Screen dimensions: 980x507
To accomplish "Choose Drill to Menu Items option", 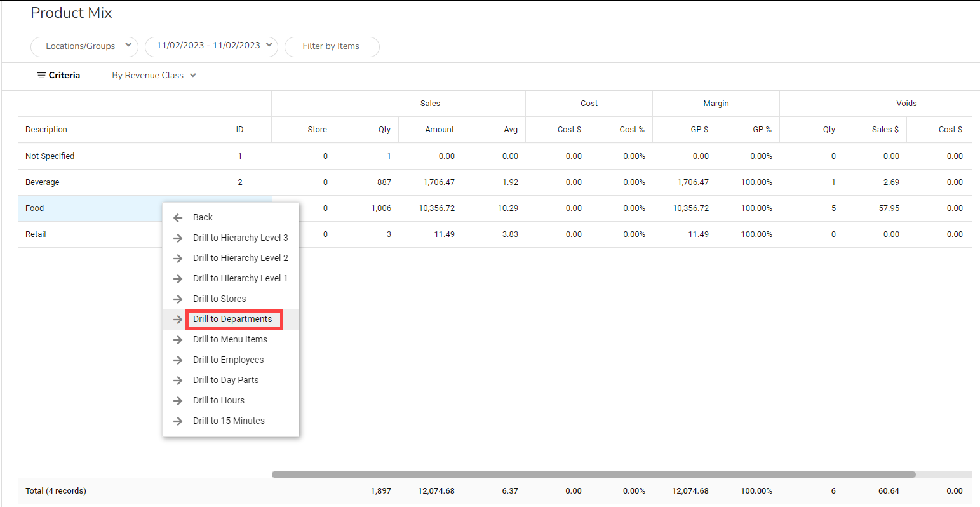I will point(230,340).
